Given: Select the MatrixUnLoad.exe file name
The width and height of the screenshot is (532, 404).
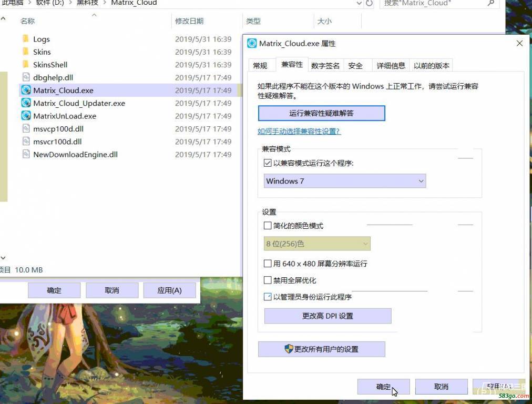Looking at the screenshot, I should tap(65, 116).
